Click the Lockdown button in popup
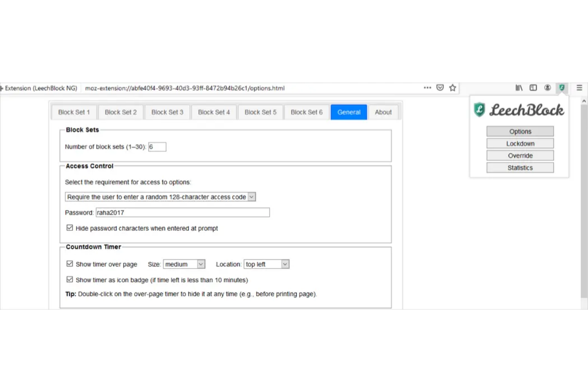 point(520,144)
